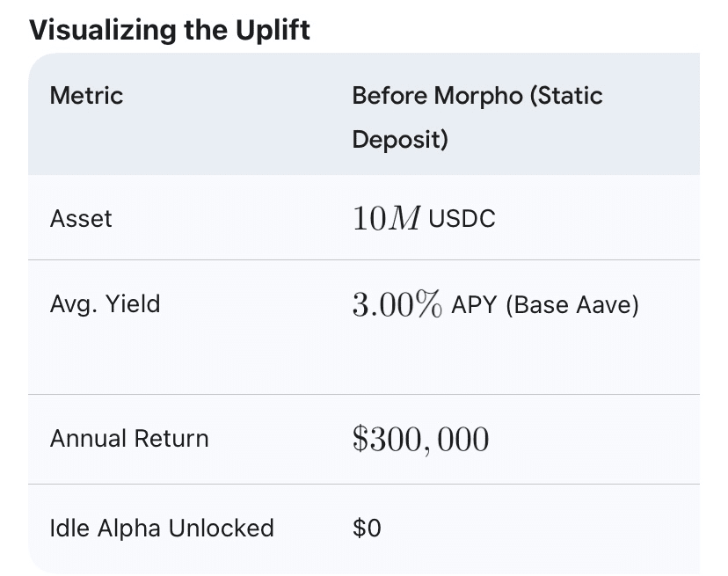Click the word "Deposit)" in header

400,139
